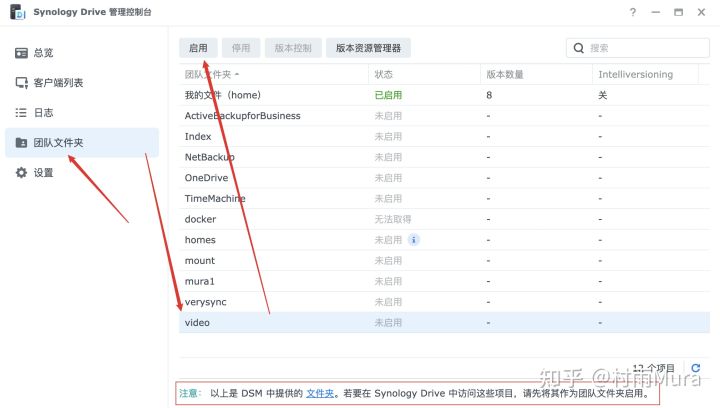Click the 设置 gear icon

click(21, 173)
